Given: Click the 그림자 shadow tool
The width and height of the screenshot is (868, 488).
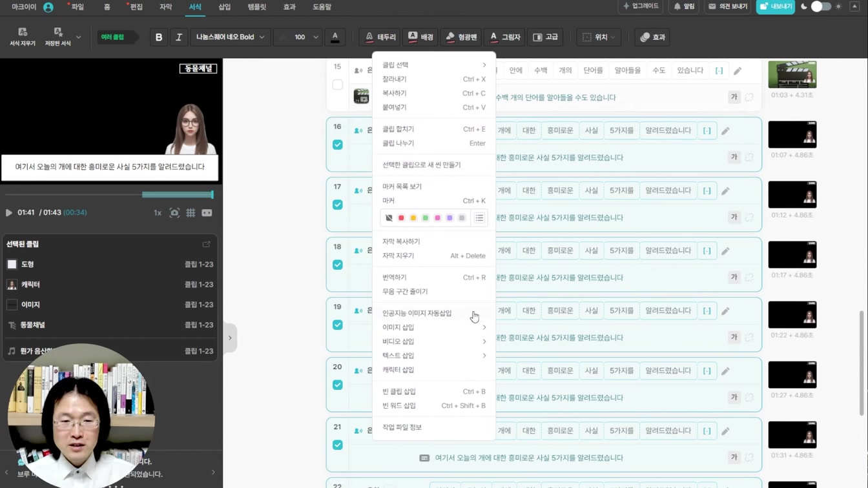Looking at the screenshot, I should pyautogui.click(x=504, y=37).
